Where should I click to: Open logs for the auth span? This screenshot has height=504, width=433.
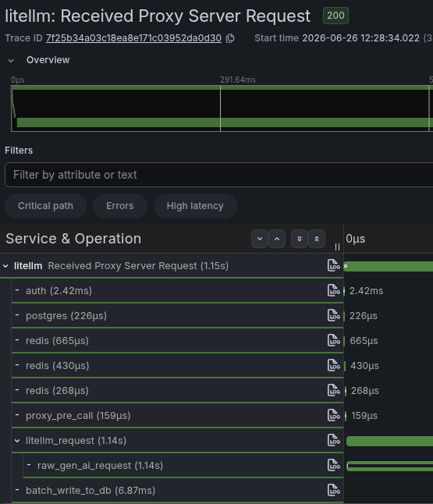[334, 290]
